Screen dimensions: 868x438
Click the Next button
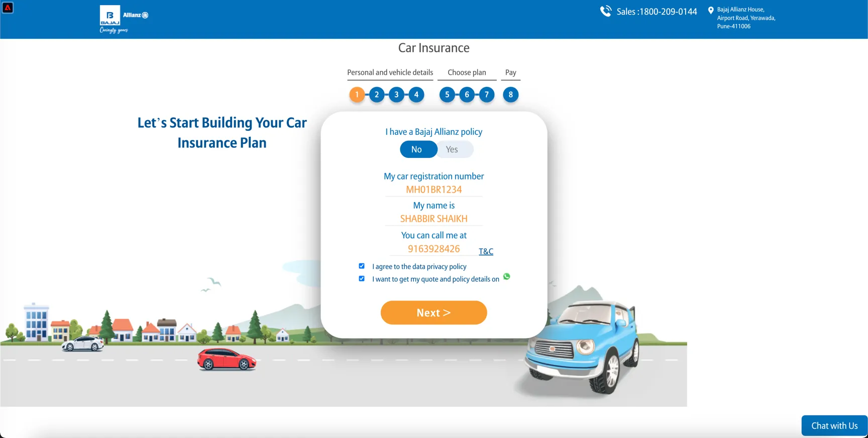434,313
